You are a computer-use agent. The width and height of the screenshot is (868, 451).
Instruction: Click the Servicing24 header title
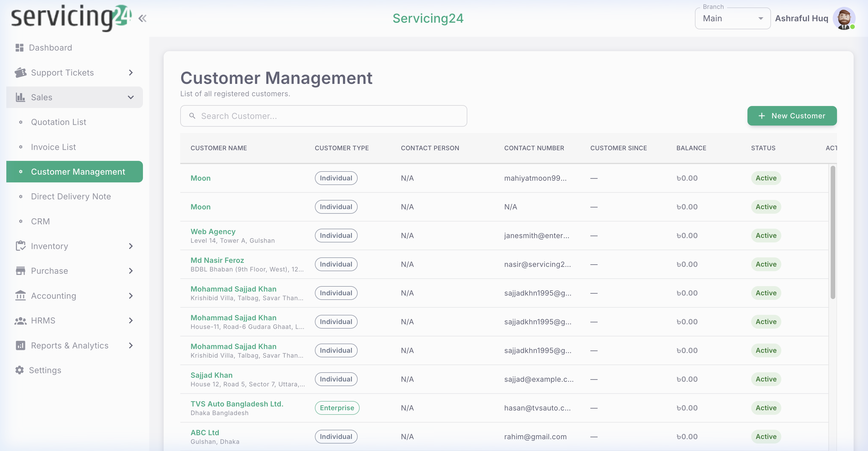(x=428, y=18)
